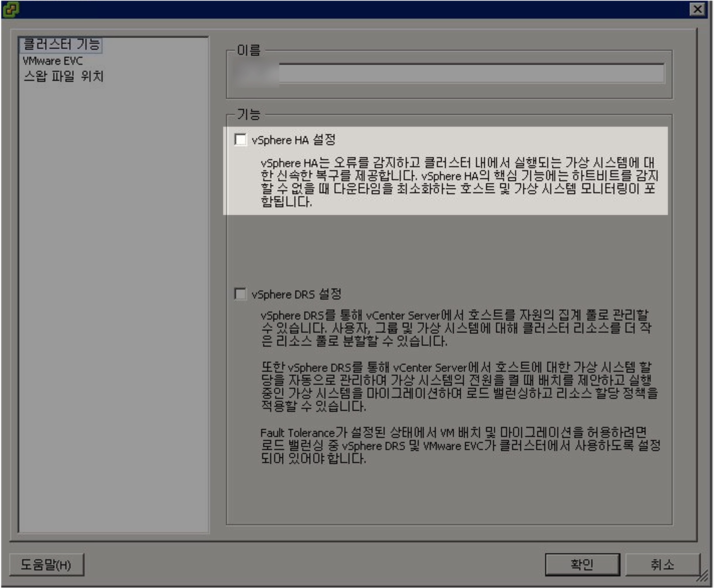
Task: Open help with the 도움말(H) button
Action: click(x=46, y=564)
